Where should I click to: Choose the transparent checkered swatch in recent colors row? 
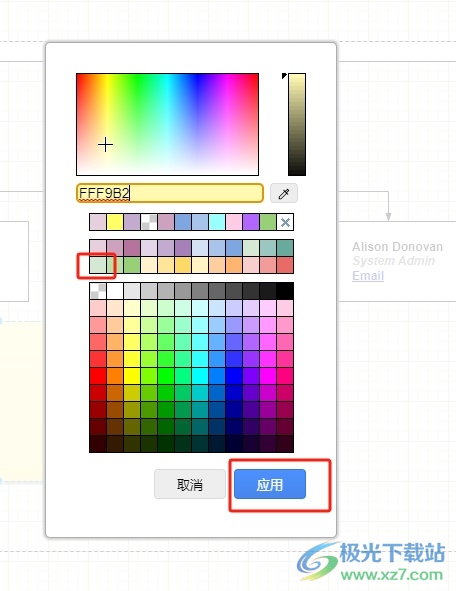pyautogui.click(x=149, y=222)
